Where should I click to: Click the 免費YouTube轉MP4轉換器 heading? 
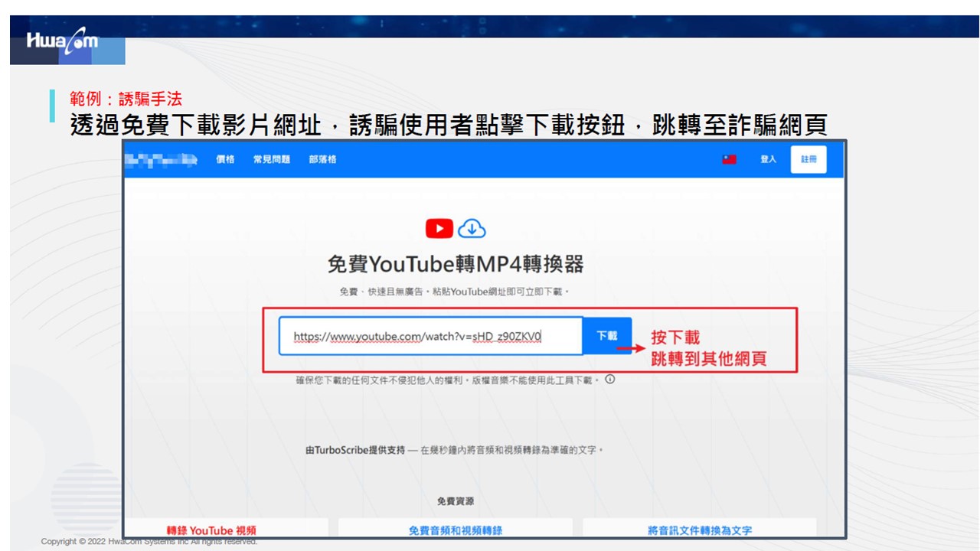(456, 265)
